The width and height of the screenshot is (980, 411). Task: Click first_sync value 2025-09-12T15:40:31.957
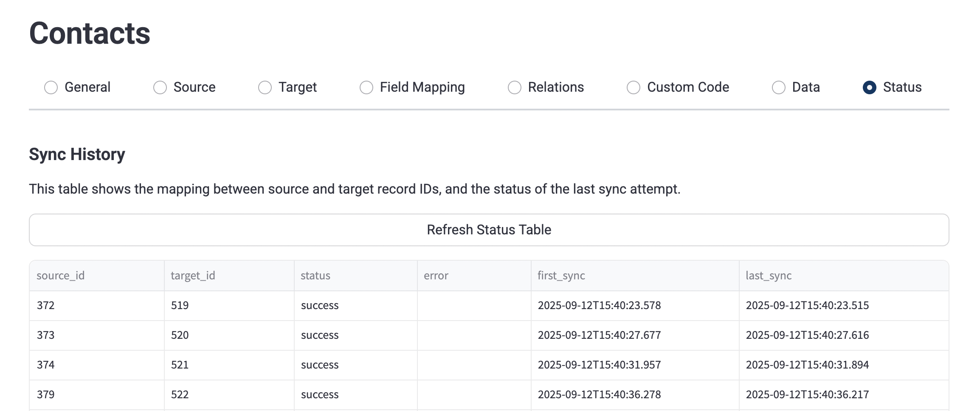pos(635,365)
